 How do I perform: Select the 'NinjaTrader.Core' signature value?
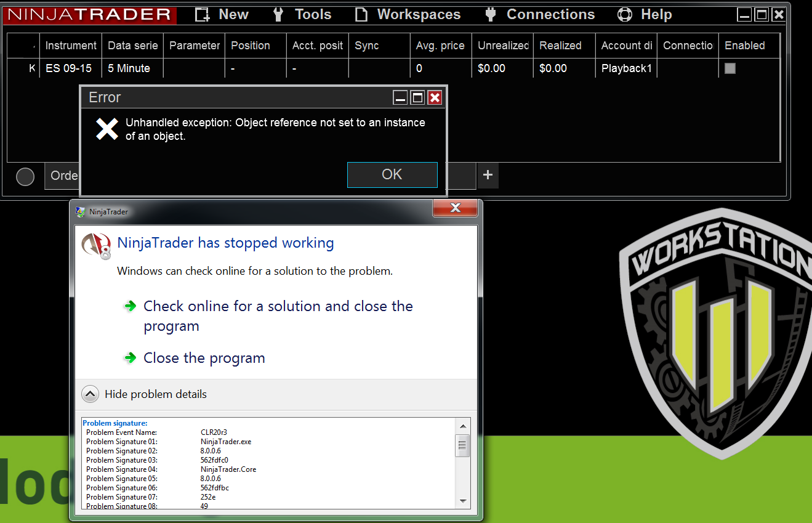228,469
